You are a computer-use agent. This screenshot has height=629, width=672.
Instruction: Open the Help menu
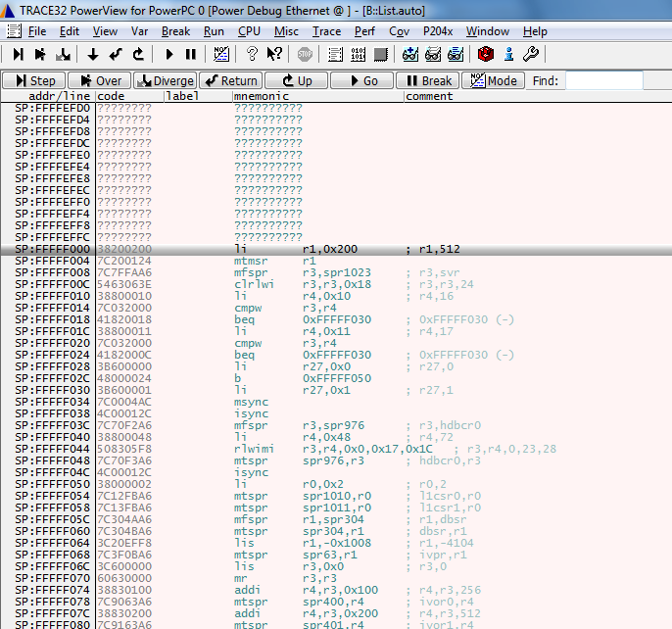[x=535, y=31]
